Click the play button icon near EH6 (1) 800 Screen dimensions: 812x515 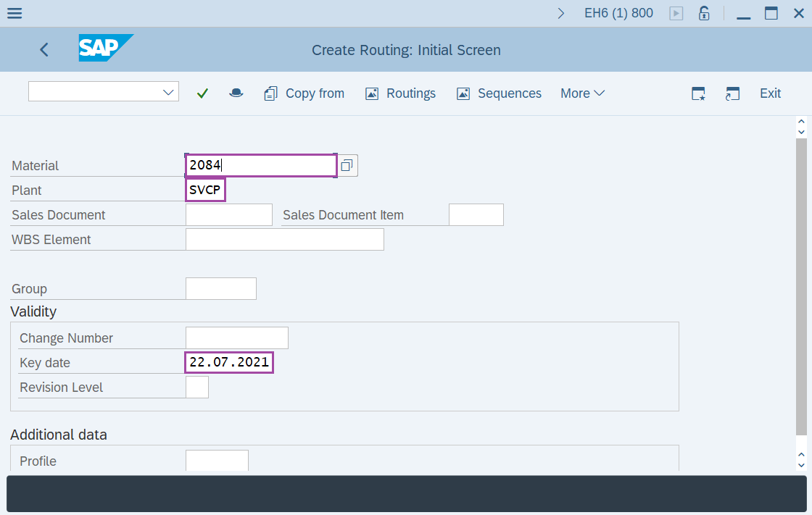click(x=676, y=12)
